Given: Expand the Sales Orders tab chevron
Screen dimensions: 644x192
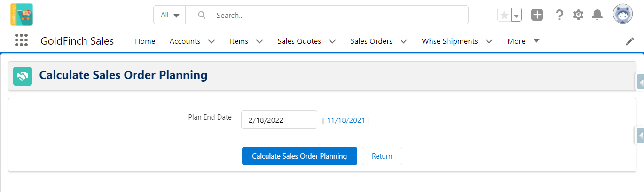Looking at the screenshot, I should click(403, 41).
